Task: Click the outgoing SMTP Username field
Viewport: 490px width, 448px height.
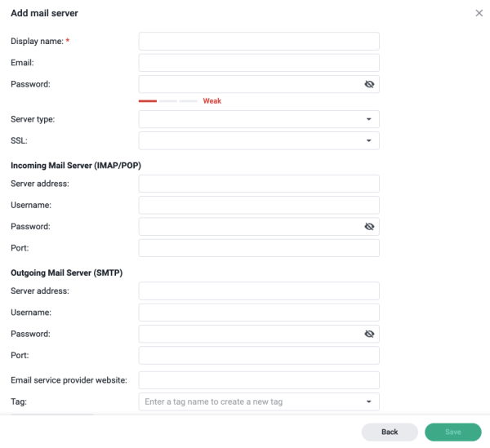Action: pos(259,313)
